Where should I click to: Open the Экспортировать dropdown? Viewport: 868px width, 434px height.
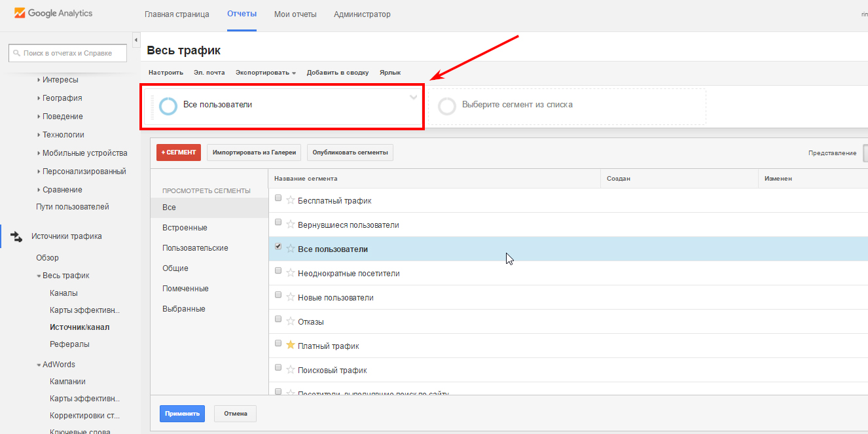click(266, 73)
